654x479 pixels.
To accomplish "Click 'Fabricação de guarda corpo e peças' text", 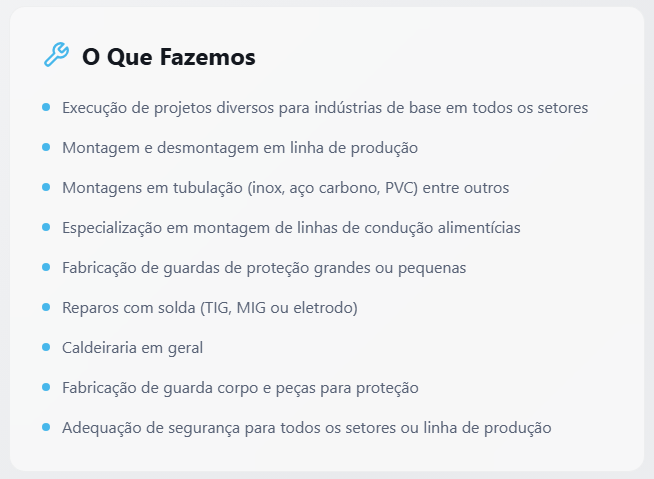I will [x=240, y=388].
